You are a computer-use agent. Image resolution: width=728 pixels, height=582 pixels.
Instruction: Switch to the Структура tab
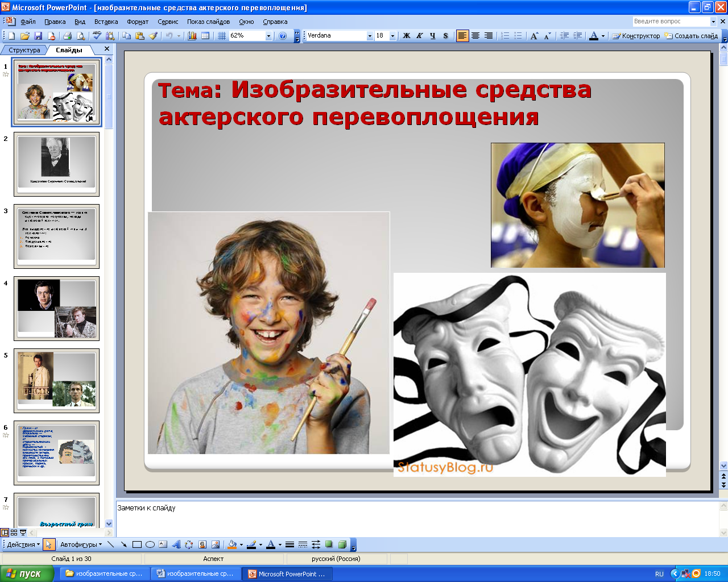point(24,50)
